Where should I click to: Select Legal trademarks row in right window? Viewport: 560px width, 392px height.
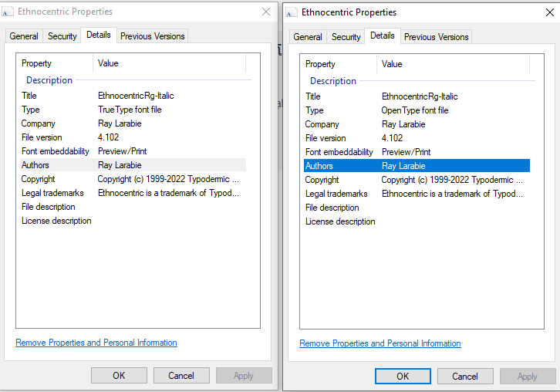click(x=417, y=194)
